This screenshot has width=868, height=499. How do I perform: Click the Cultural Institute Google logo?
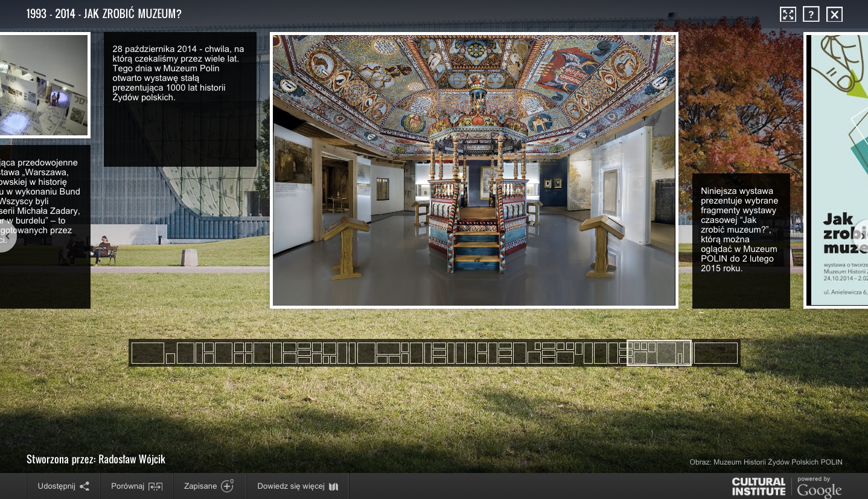tap(787, 487)
